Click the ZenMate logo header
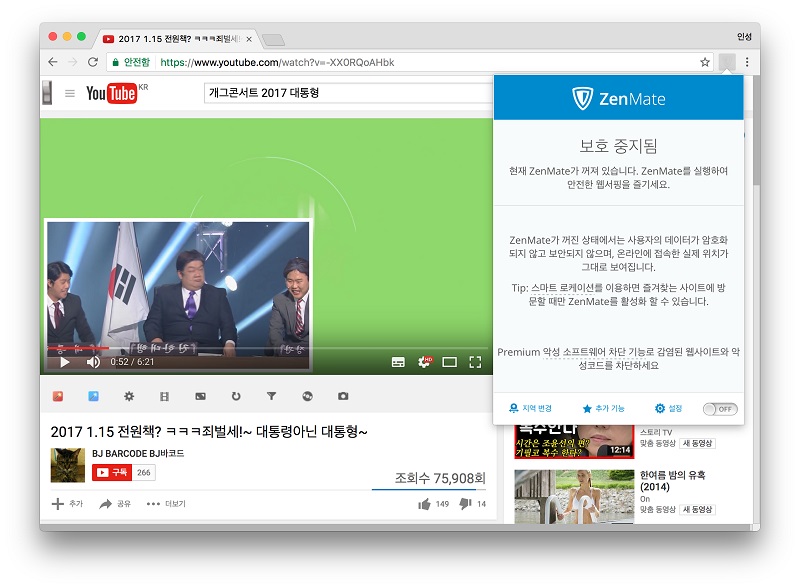This screenshot has width=800, height=588. (618, 99)
